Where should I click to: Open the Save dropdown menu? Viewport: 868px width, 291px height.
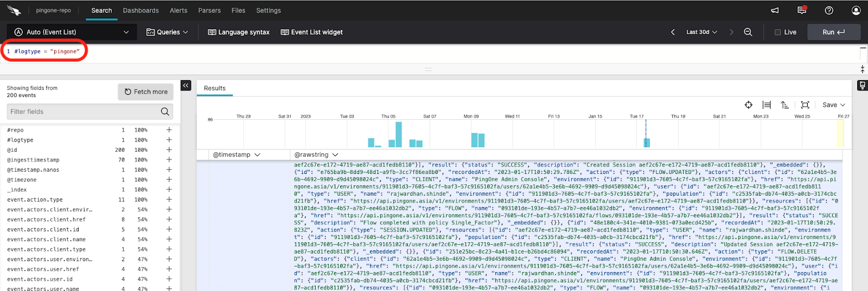pyautogui.click(x=833, y=105)
